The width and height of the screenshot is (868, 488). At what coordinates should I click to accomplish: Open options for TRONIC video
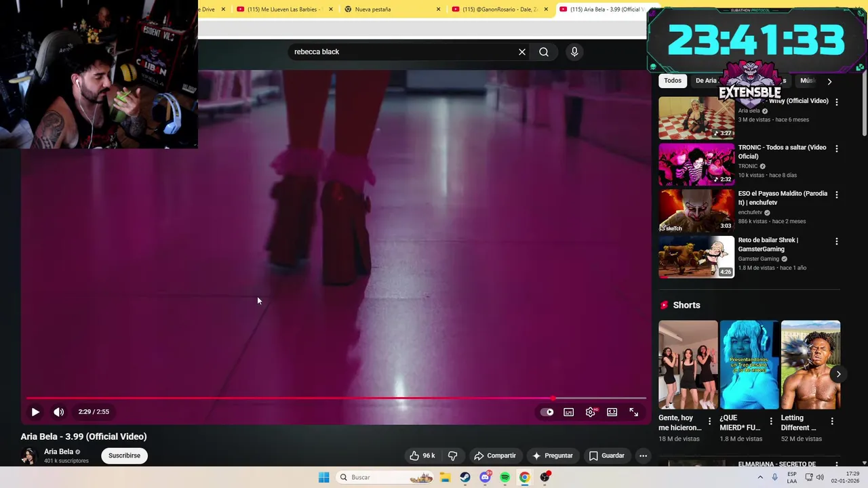click(836, 148)
